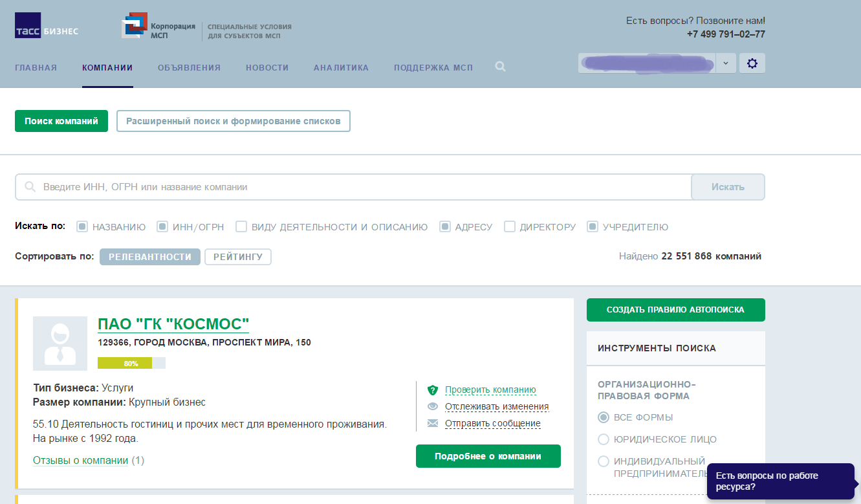This screenshot has width=861, height=504.
Task: Toggle the НАЗВАНИЮ search checkbox
Action: tap(82, 226)
